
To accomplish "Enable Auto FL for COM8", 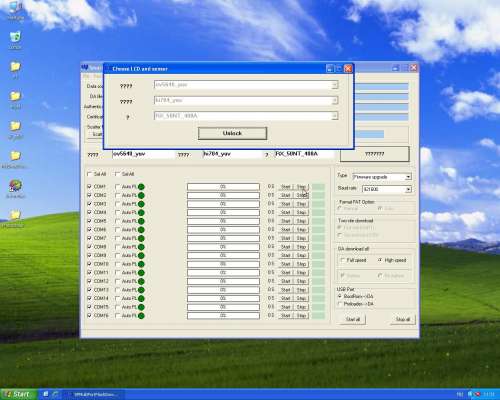I will (x=117, y=247).
